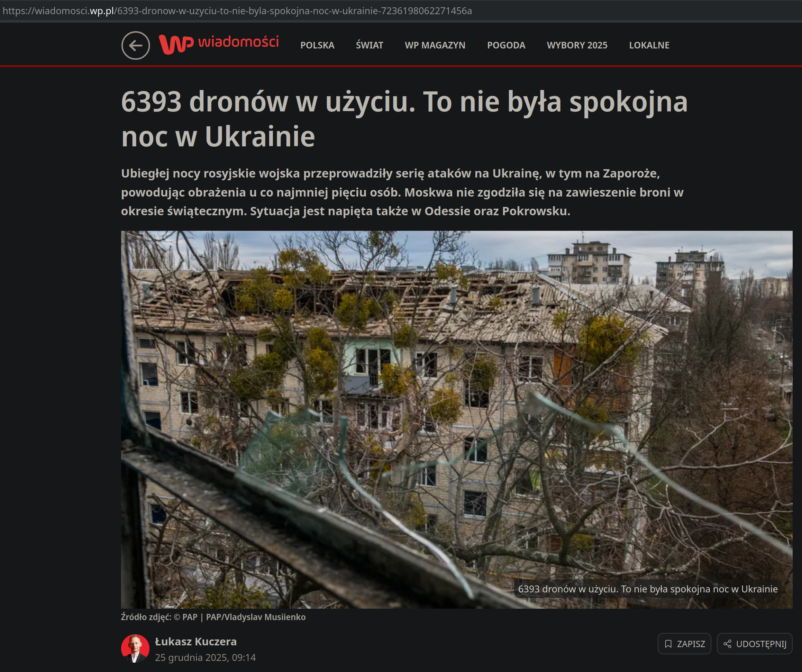Click the wiadomości red logo text
The height and width of the screenshot is (672, 802).
pyautogui.click(x=238, y=41)
